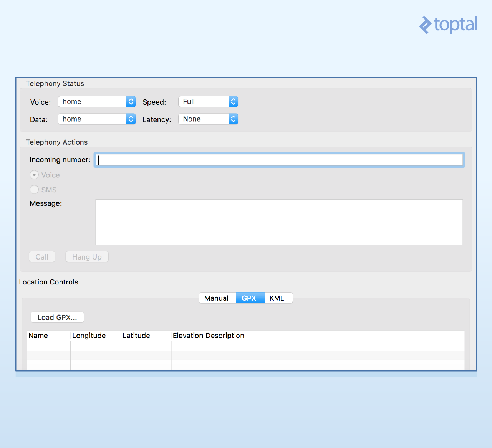
Task: Click the Load GPX button
Action: click(x=57, y=317)
